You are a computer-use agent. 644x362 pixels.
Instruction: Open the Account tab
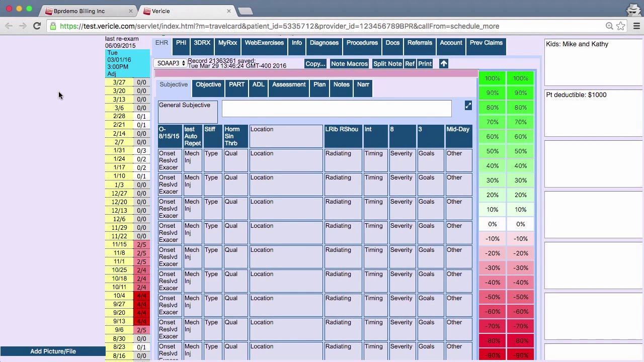click(x=451, y=47)
